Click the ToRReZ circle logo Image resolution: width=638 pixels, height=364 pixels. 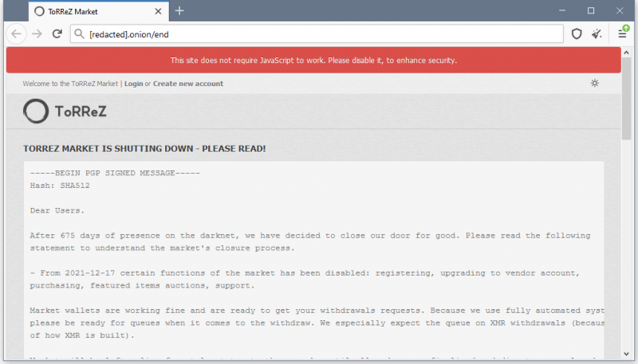click(x=36, y=112)
